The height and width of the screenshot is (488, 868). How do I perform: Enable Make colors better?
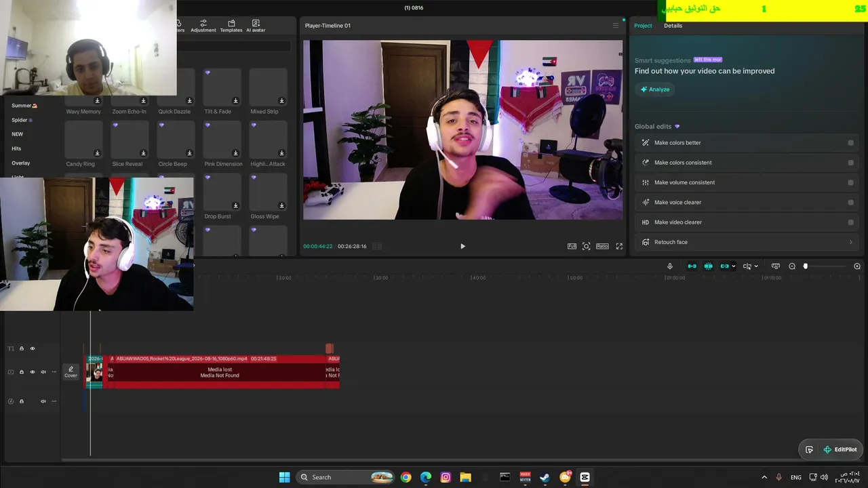coord(851,143)
